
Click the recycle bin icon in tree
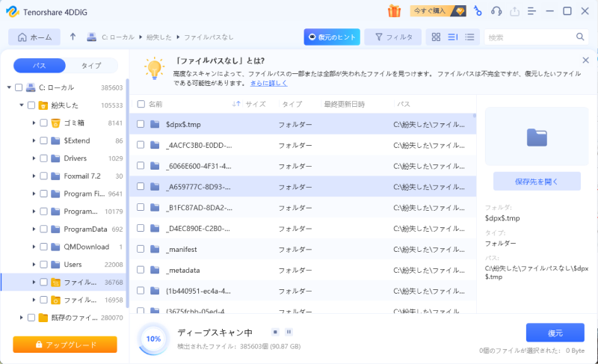pyautogui.click(x=55, y=123)
